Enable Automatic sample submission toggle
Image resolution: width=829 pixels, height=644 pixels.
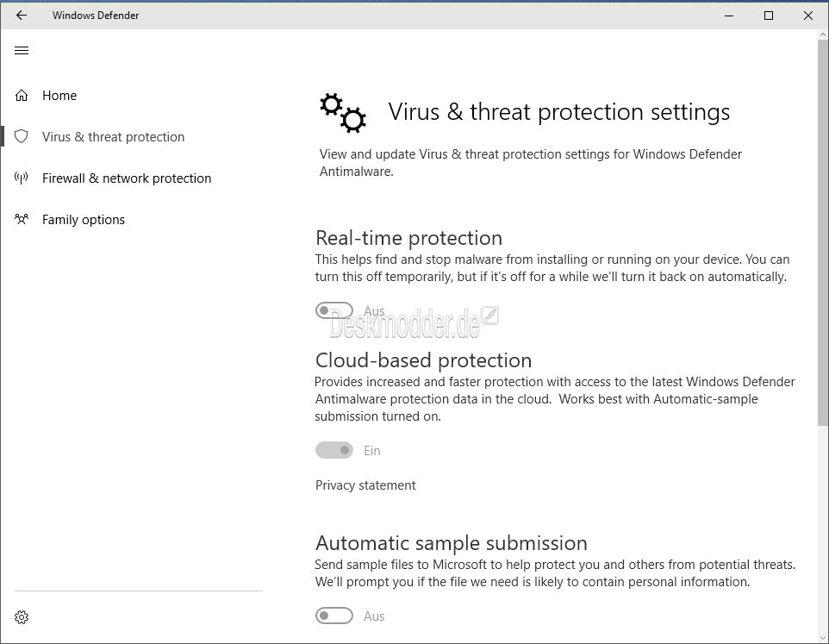click(x=334, y=616)
